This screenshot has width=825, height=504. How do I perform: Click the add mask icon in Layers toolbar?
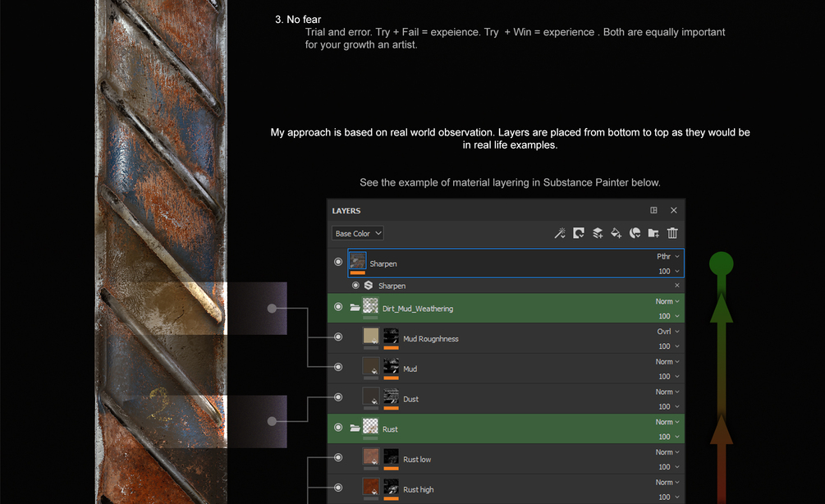coord(578,233)
